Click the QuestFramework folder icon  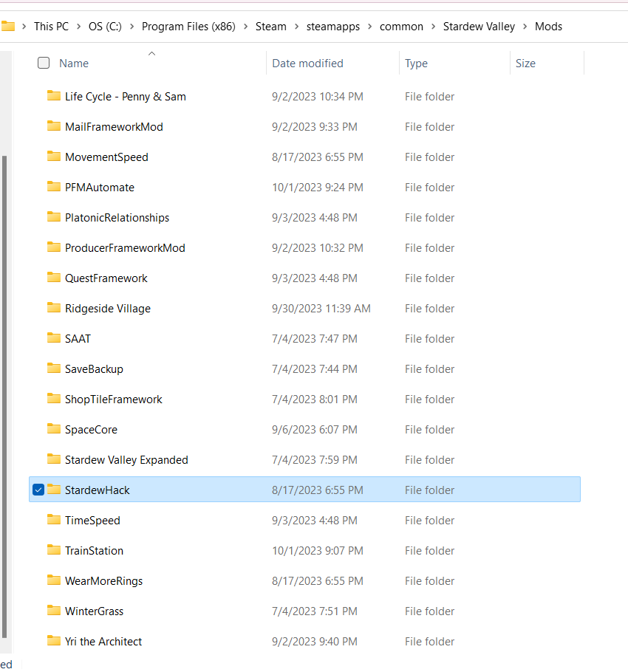pos(54,277)
